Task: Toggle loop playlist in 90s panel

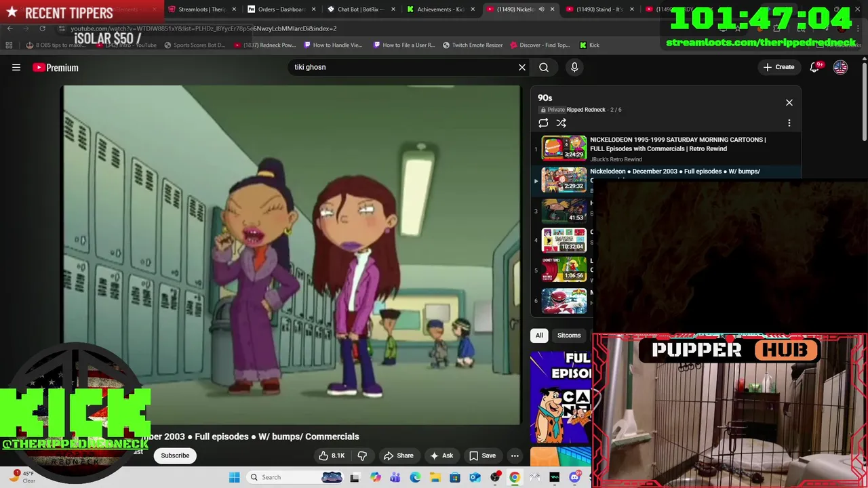Action: tap(543, 123)
